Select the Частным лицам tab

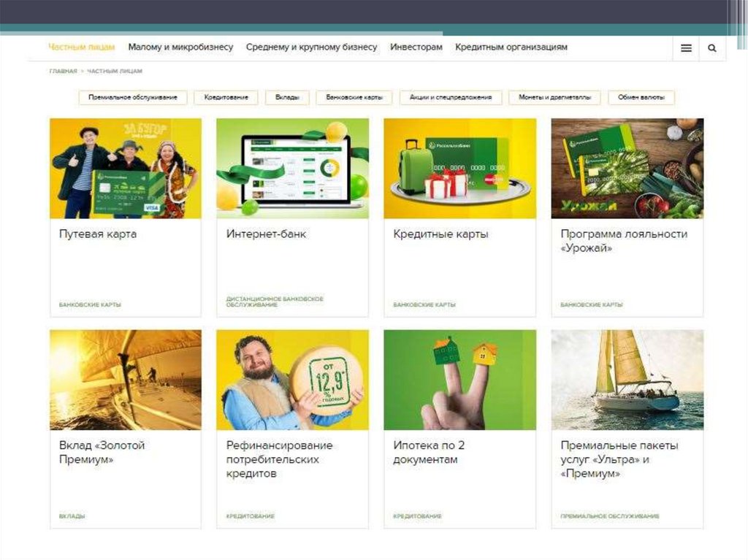point(82,47)
